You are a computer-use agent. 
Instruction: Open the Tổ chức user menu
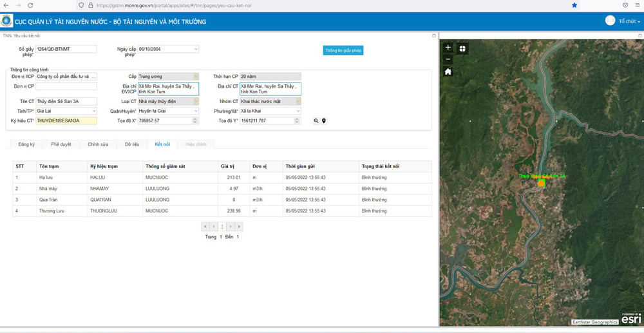coord(629,21)
